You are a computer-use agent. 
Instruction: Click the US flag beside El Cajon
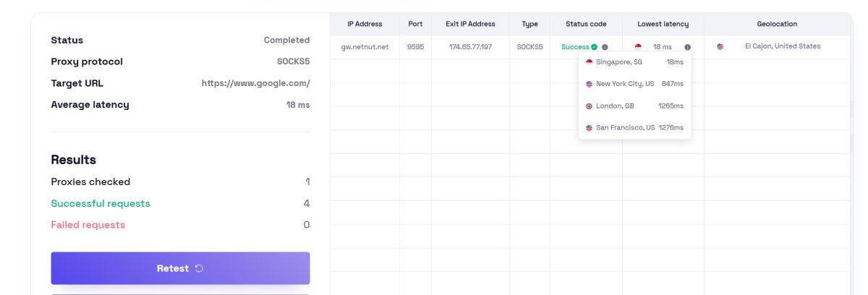(720, 47)
